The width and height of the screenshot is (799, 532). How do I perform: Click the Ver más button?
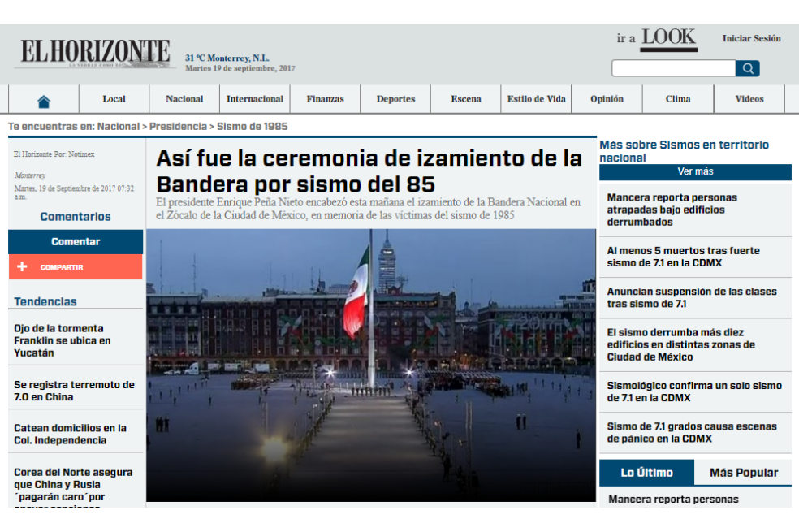point(695,171)
